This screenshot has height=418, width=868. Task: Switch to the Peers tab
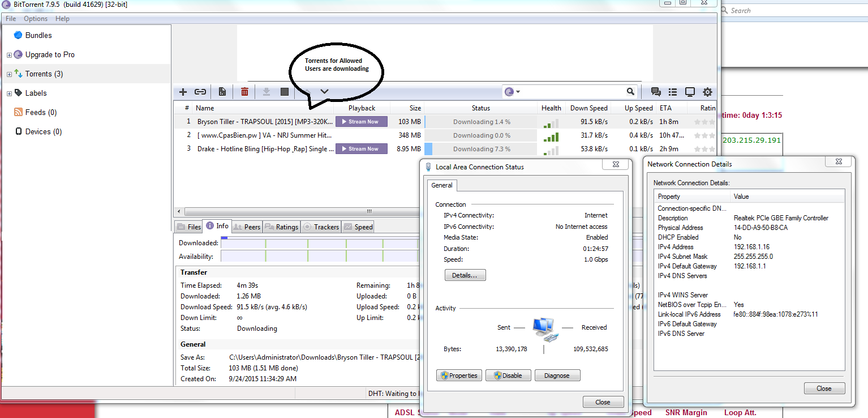pyautogui.click(x=247, y=227)
